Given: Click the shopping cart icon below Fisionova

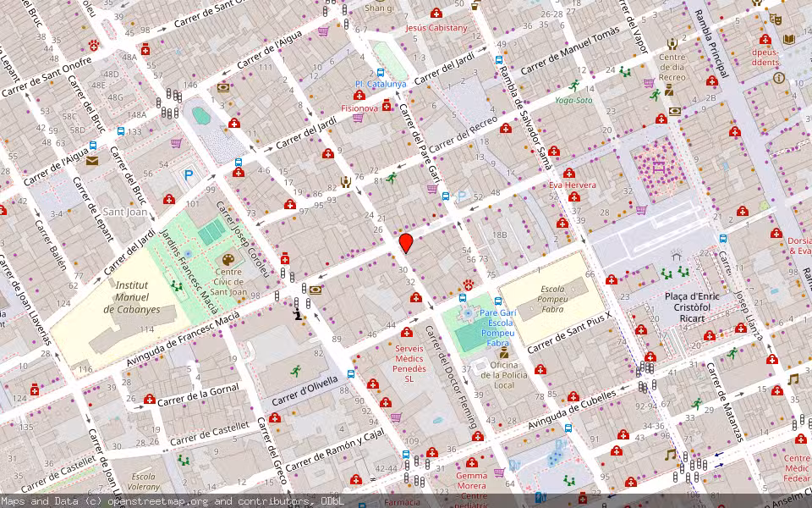Looking at the screenshot, I should tap(357, 119).
